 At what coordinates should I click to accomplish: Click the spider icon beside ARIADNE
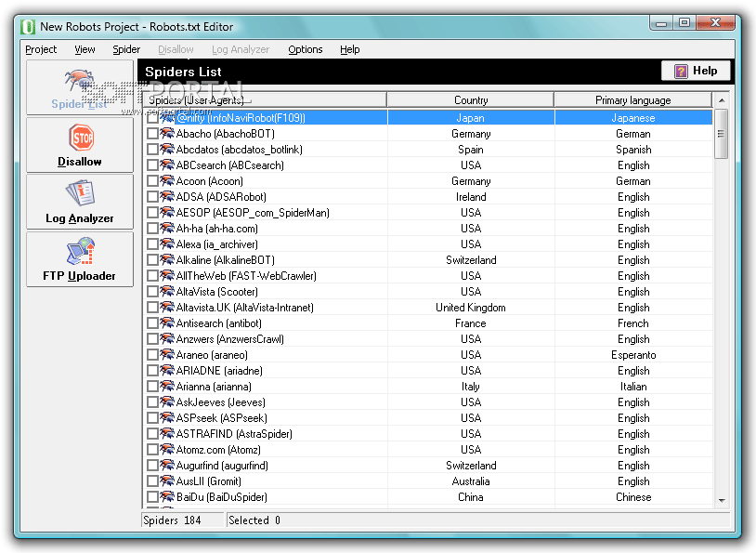[167, 371]
